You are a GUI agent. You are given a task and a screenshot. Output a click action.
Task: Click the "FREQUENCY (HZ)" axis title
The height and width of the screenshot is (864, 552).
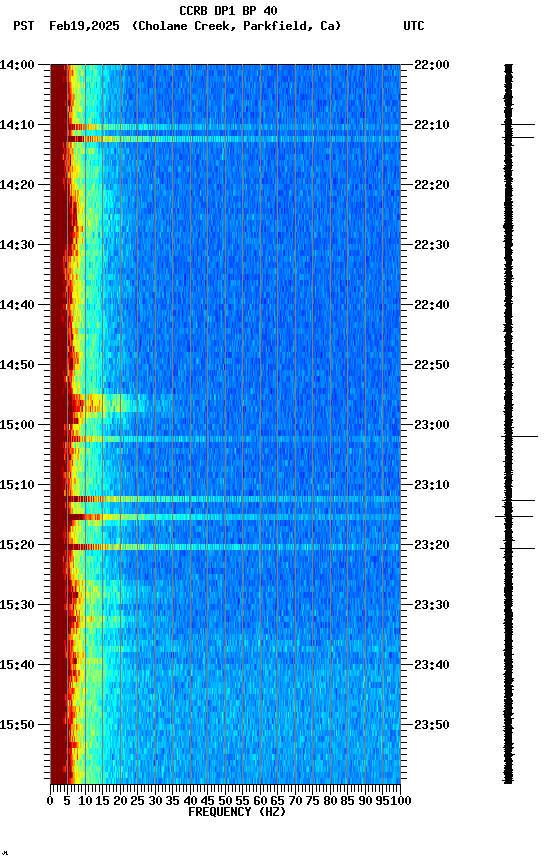[x=237, y=813]
